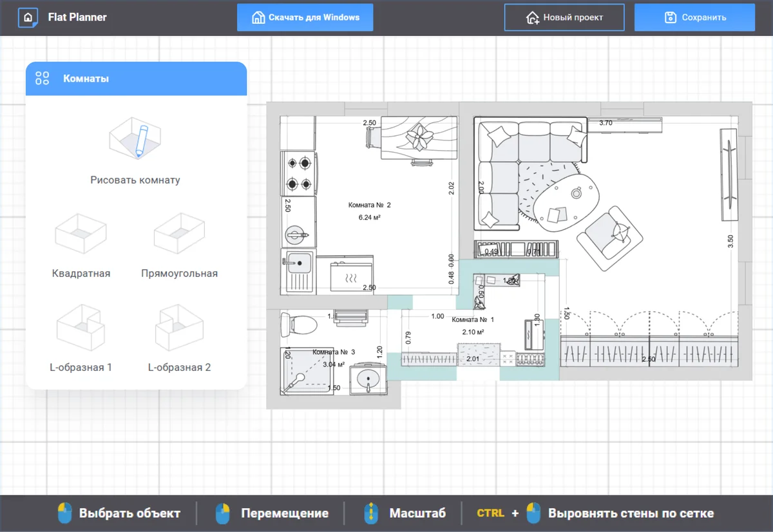The height and width of the screenshot is (532, 773).
Task: Click the 3.50 wall dimension
Action: tap(730, 242)
